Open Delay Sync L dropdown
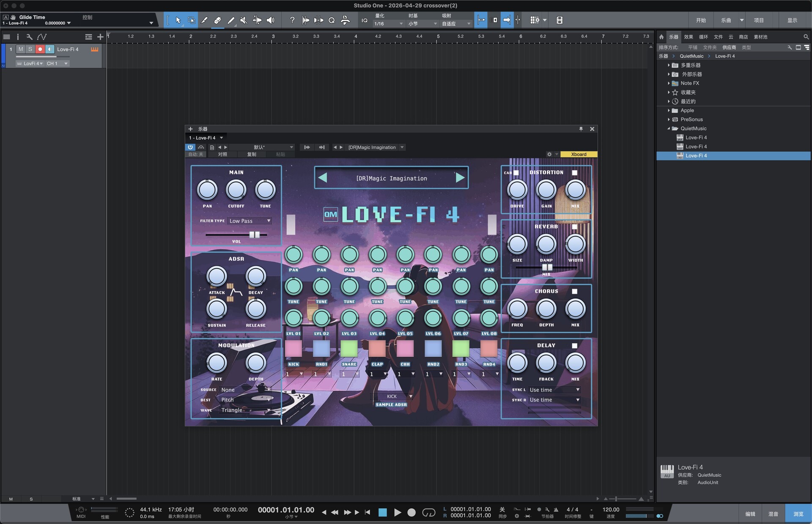Viewport: 812px width, 524px height. point(554,390)
